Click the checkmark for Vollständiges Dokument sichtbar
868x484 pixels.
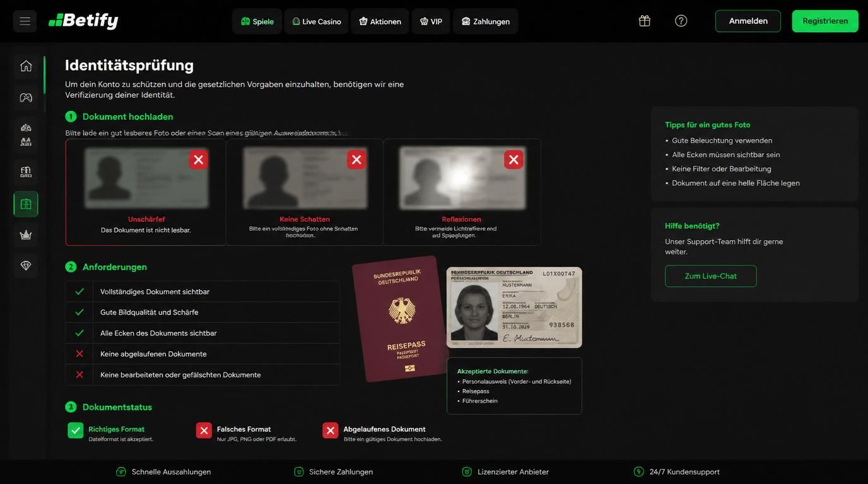(79, 292)
